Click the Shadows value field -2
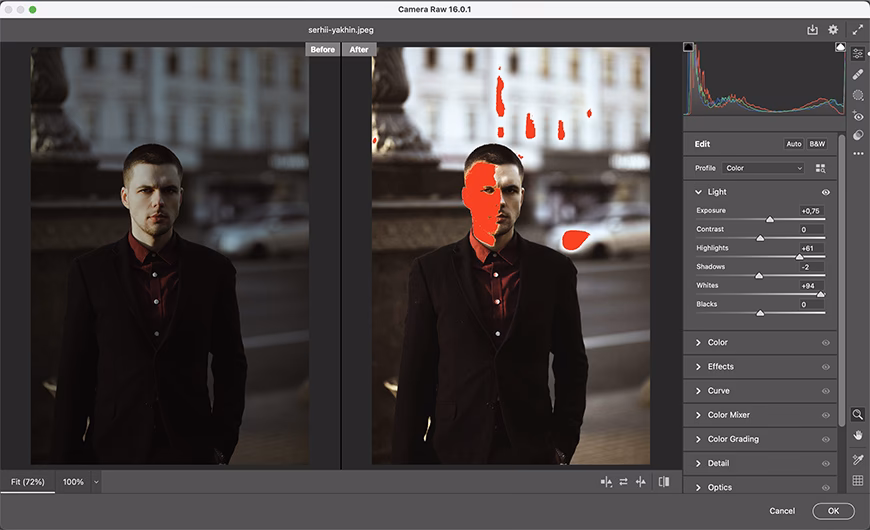Viewport: 870px width, 530px height. point(811,267)
